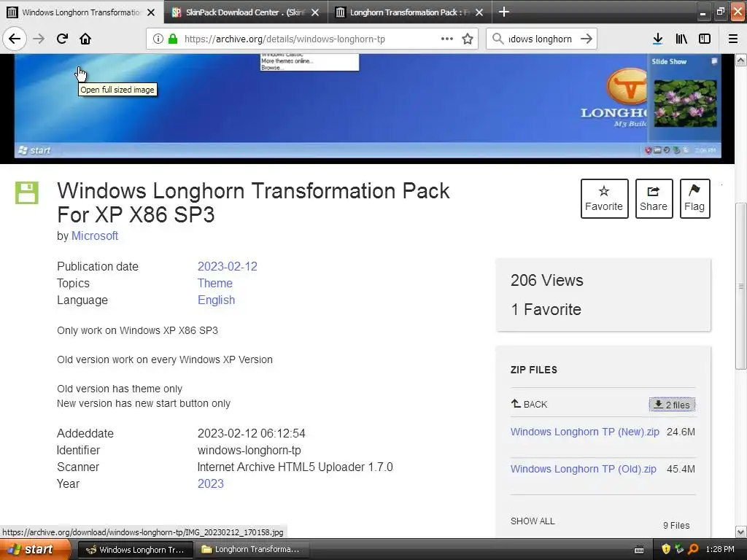Bookmark this page with the star icon
This screenshot has height=560, width=747.
click(x=468, y=39)
